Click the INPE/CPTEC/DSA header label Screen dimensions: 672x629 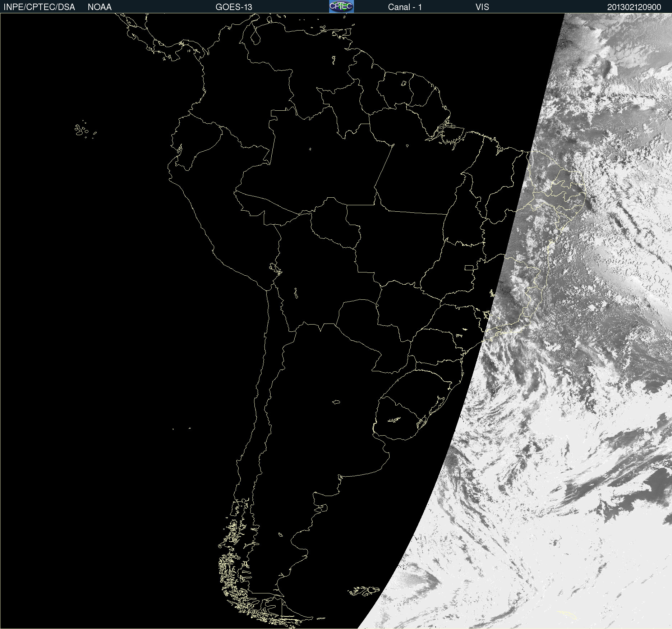tap(39, 7)
